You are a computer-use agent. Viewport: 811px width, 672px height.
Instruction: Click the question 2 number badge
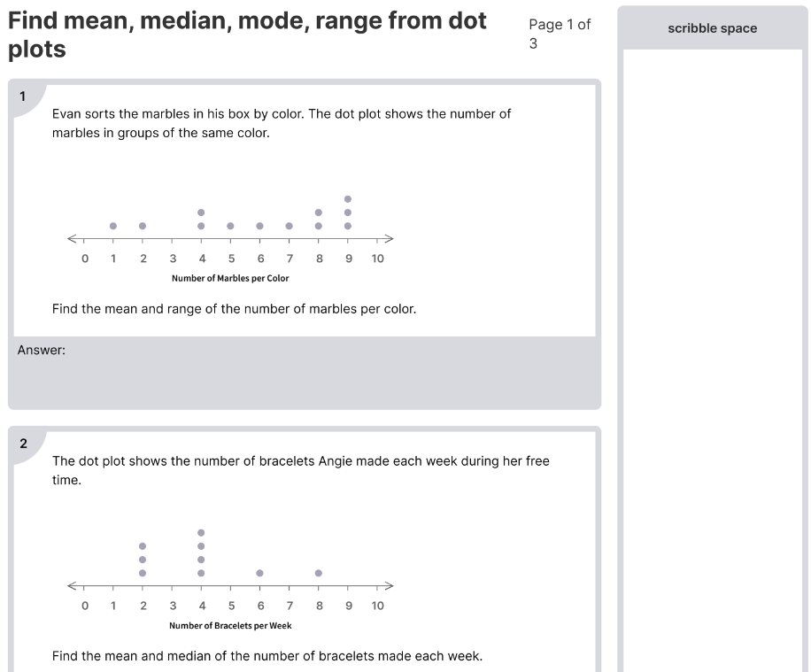pyautogui.click(x=23, y=444)
